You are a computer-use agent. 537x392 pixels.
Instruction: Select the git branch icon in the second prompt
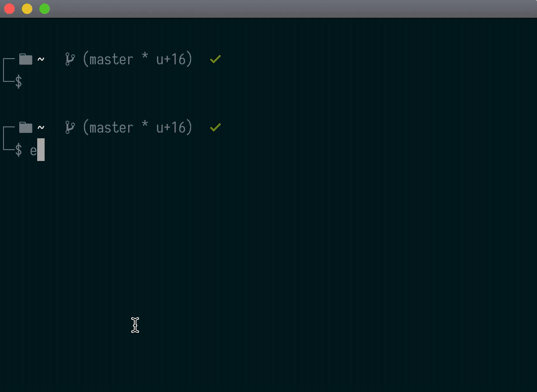(70, 127)
